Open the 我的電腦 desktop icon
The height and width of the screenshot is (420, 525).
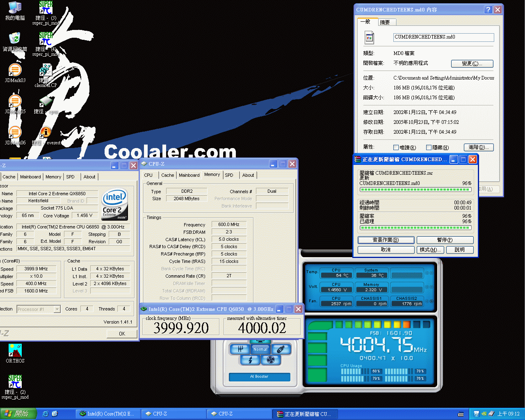[15, 11]
